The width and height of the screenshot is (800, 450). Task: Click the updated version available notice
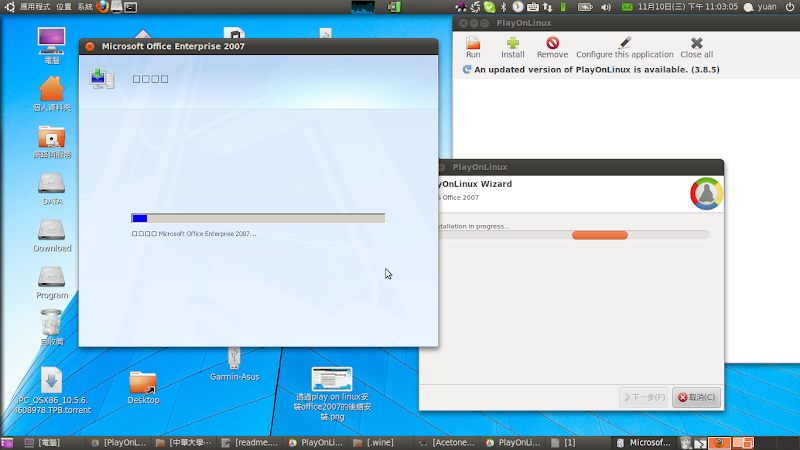591,69
